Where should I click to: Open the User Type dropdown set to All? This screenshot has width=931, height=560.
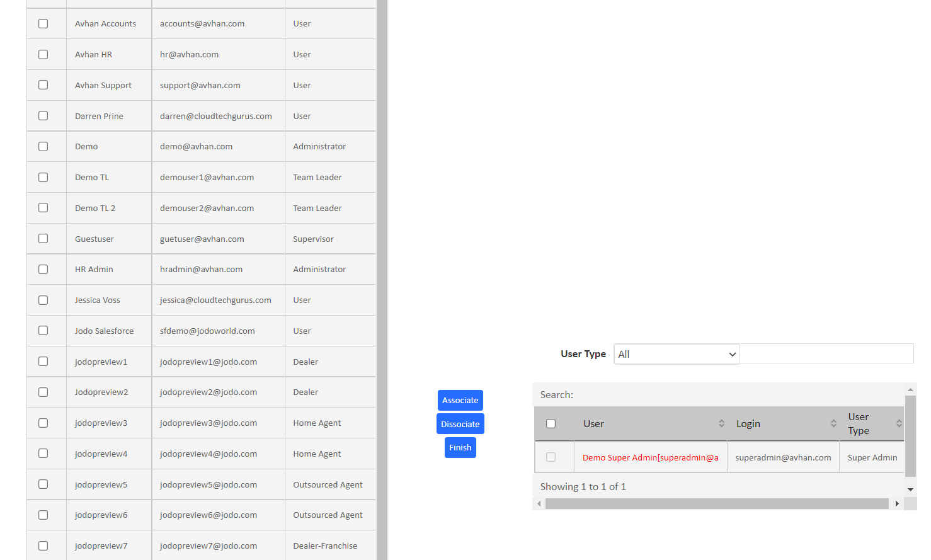click(x=677, y=353)
